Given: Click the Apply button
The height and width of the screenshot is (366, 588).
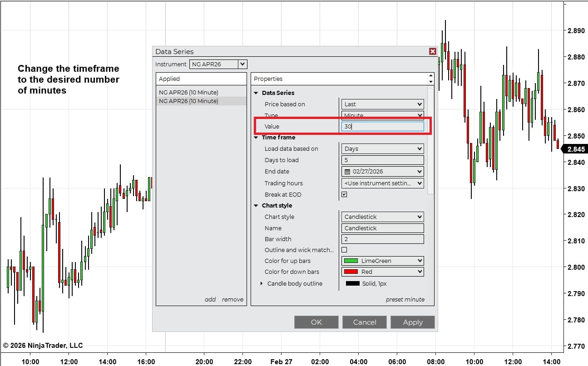Looking at the screenshot, I should pyautogui.click(x=412, y=322).
